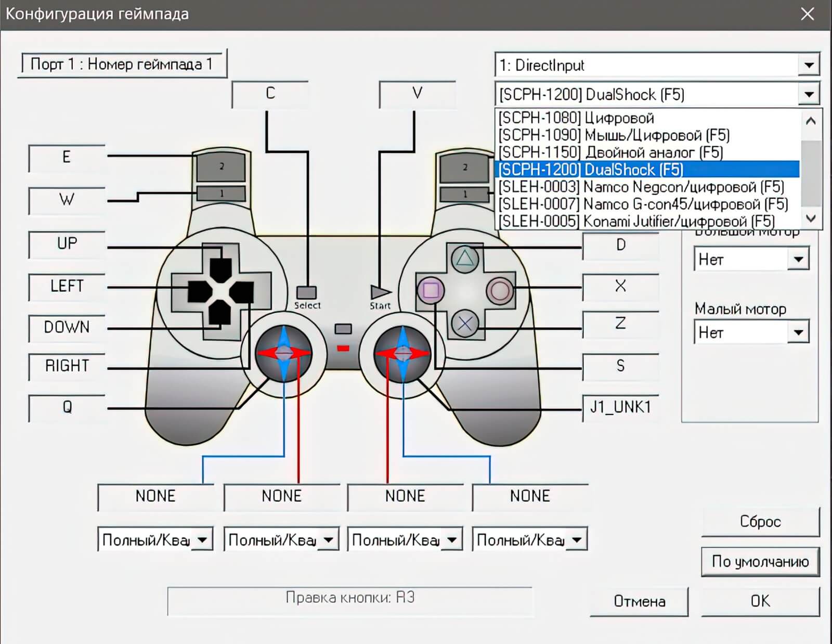Click first NONE axis binding box under the left stick's blue line
This screenshot has width=832, height=644.
point(155,497)
